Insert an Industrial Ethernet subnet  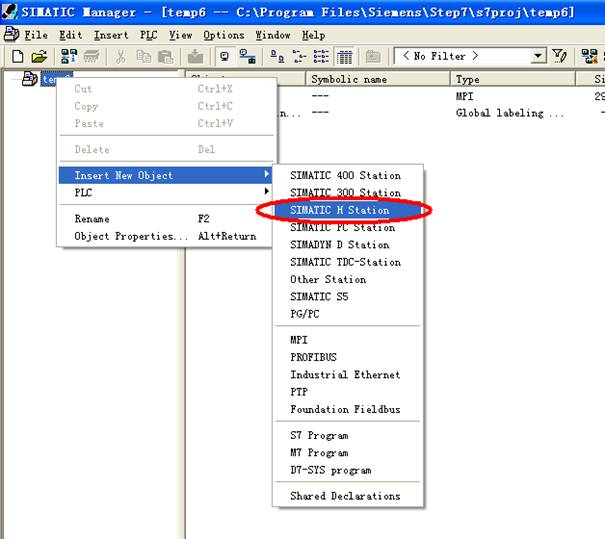coord(345,375)
